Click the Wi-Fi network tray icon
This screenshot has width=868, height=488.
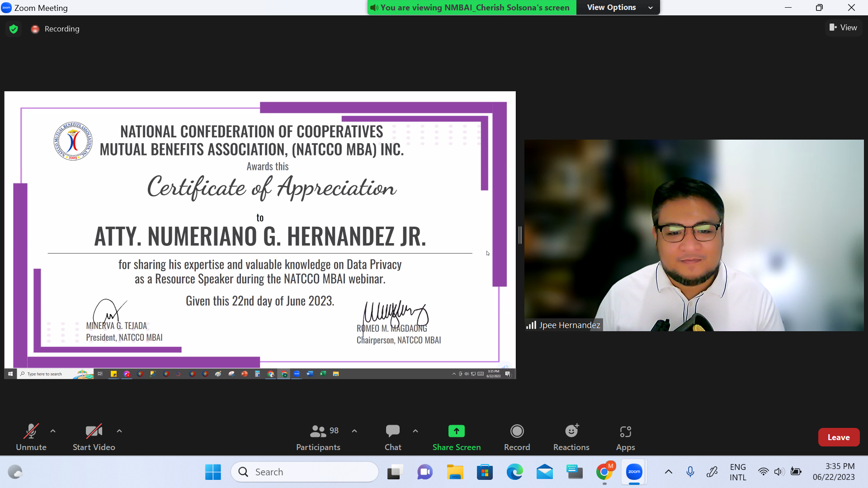click(x=764, y=472)
